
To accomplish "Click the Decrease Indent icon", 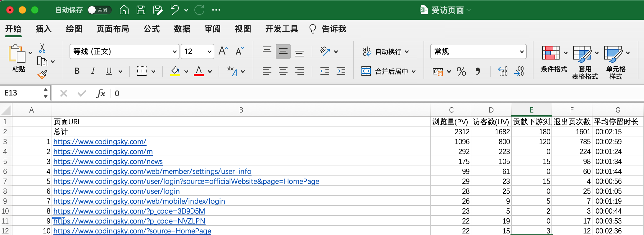I will tap(325, 71).
